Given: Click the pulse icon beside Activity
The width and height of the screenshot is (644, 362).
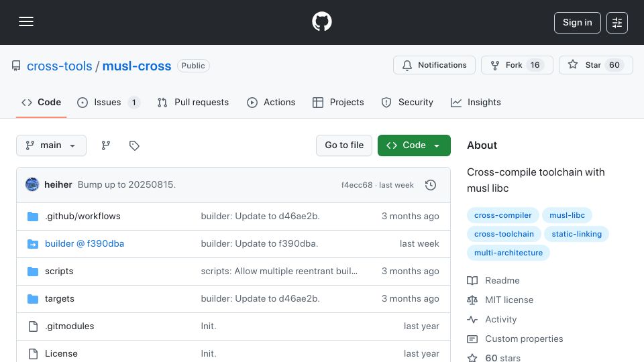Looking at the screenshot, I should (x=472, y=319).
